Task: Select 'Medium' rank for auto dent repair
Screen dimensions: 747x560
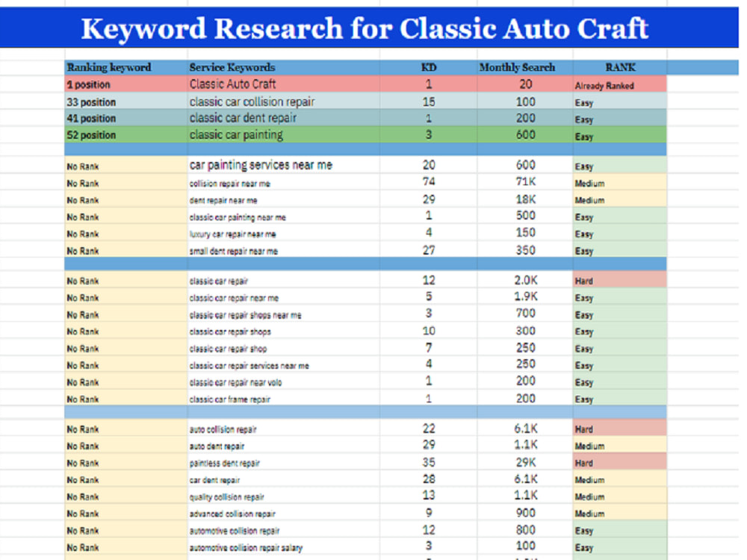Action: pyautogui.click(x=619, y=446)
